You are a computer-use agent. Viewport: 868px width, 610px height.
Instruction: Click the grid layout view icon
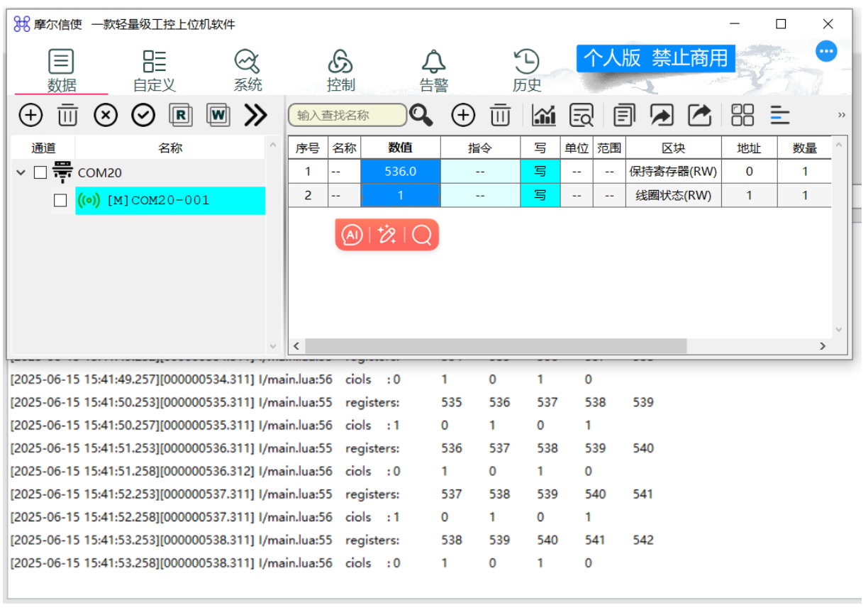742,115
